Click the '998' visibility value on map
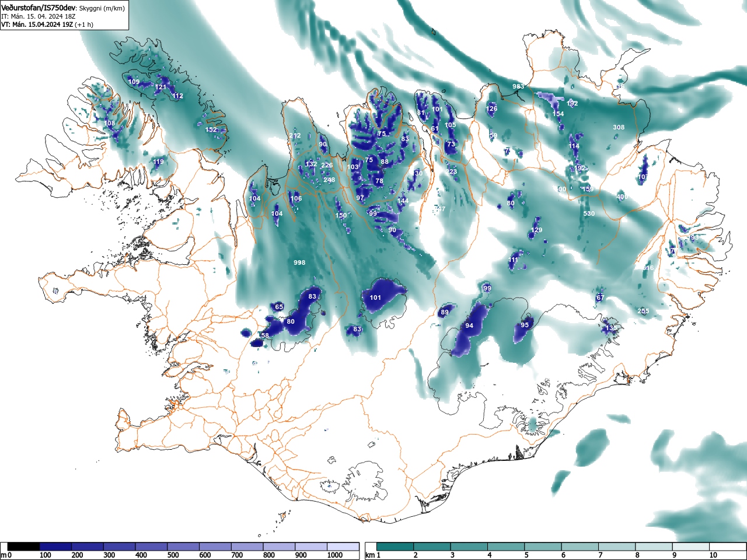This screenshot has height=560, width=747. [299, 262]
